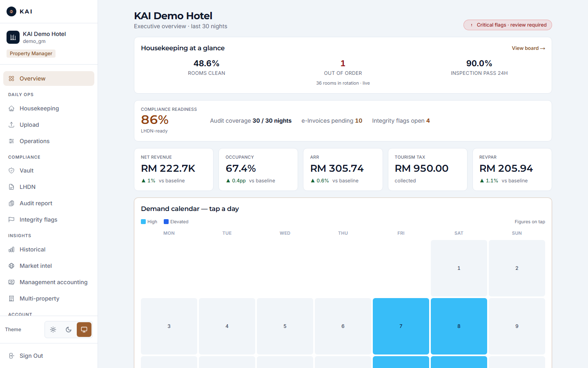Screen dimensions: 588x368
Task: Click the RevPAR RM 205.94 card
Action: [x=512, y=169]
